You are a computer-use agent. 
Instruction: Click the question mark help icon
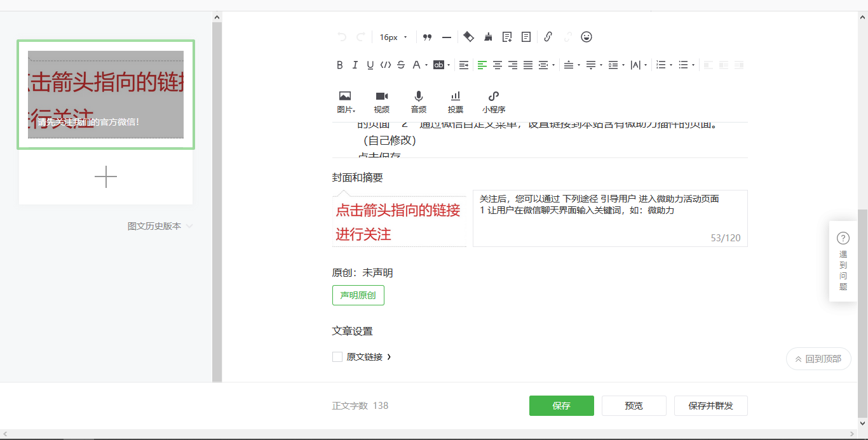[843, 238]
